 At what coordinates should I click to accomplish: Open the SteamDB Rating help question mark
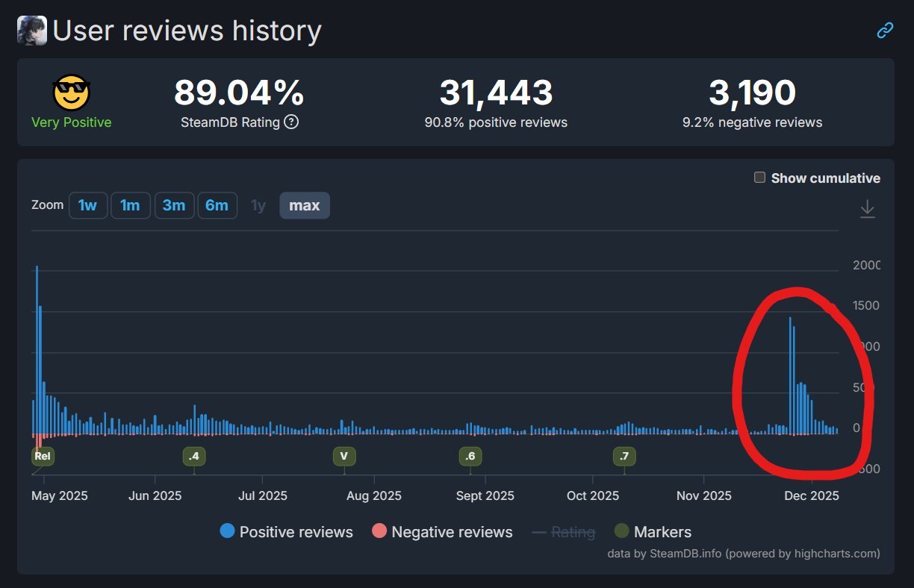click(x=291, y=122)
